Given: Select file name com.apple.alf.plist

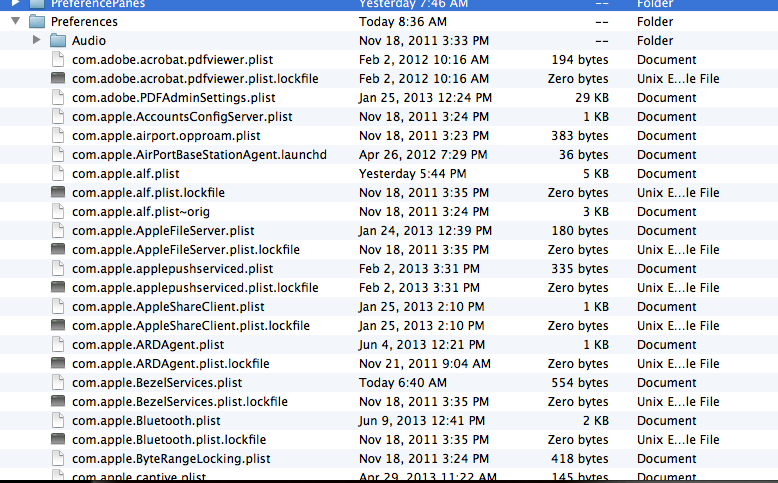Looking at the screenshot, I should coord(126,174).
